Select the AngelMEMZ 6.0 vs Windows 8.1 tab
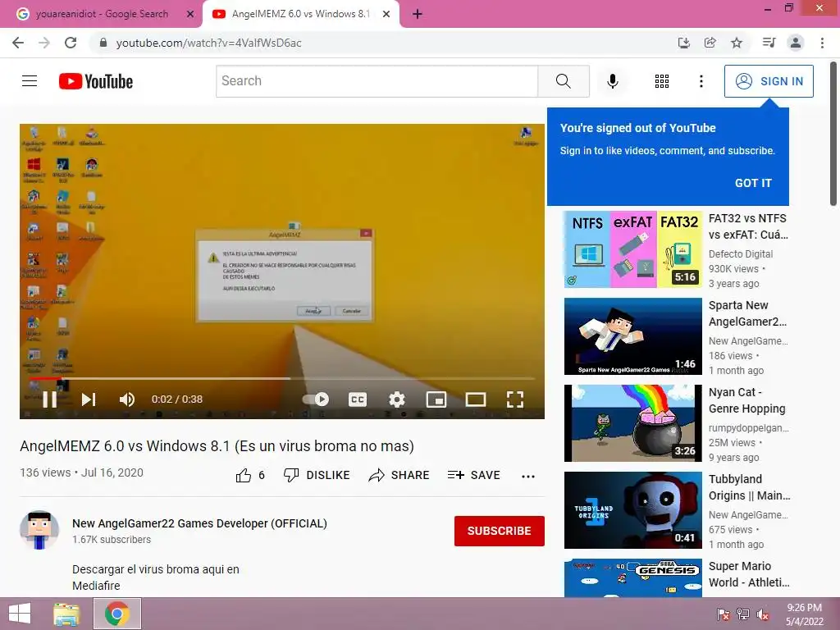Screen dimensions: 840x630 (x=300, y=14)
